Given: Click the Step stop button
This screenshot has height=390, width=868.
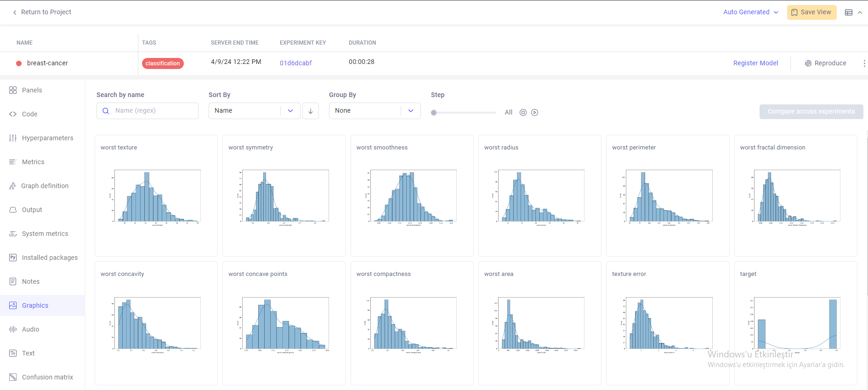Looking at the screenshot, I should pos(523,113).
